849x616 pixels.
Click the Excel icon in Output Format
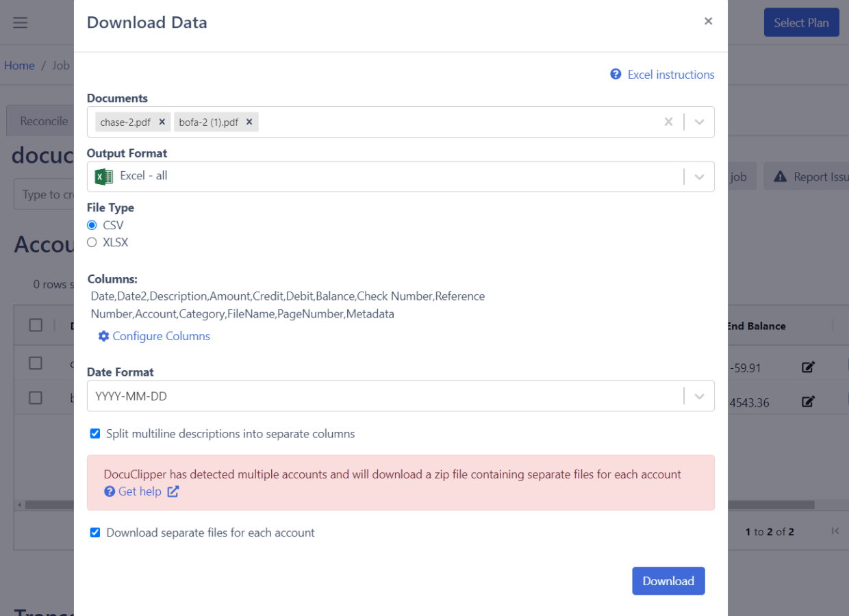coord(103,177)
